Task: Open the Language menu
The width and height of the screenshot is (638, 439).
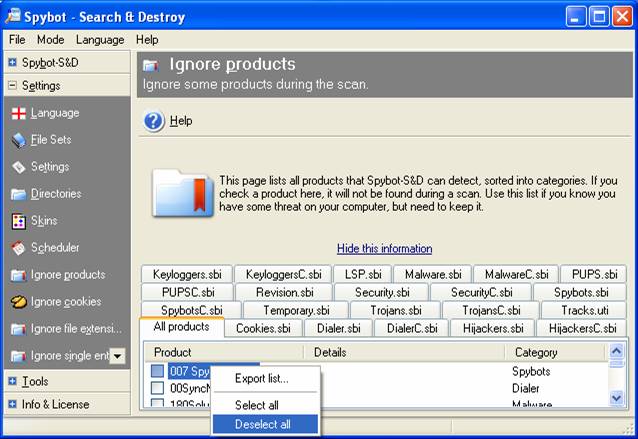Action: [x=100, y=40]
